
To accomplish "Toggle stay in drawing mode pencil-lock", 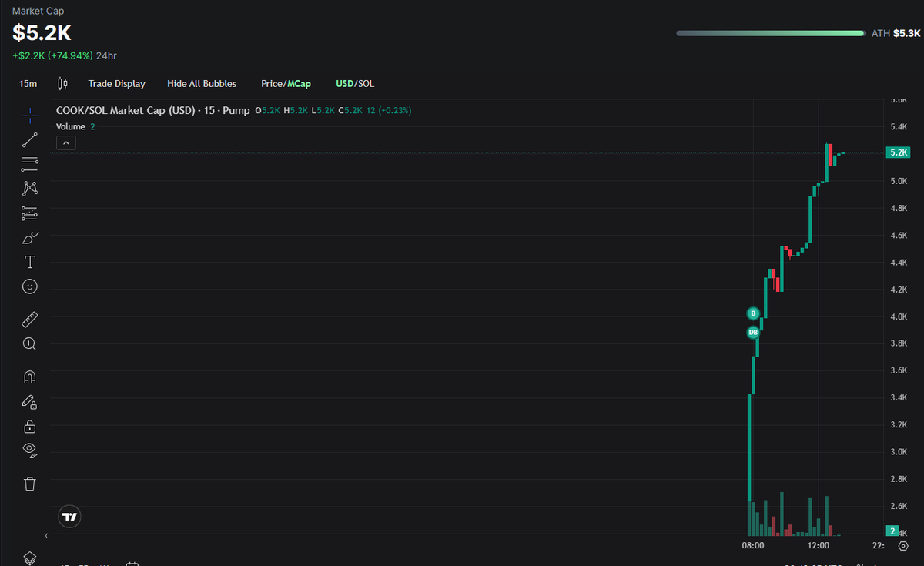I will (x=29, y=402).
